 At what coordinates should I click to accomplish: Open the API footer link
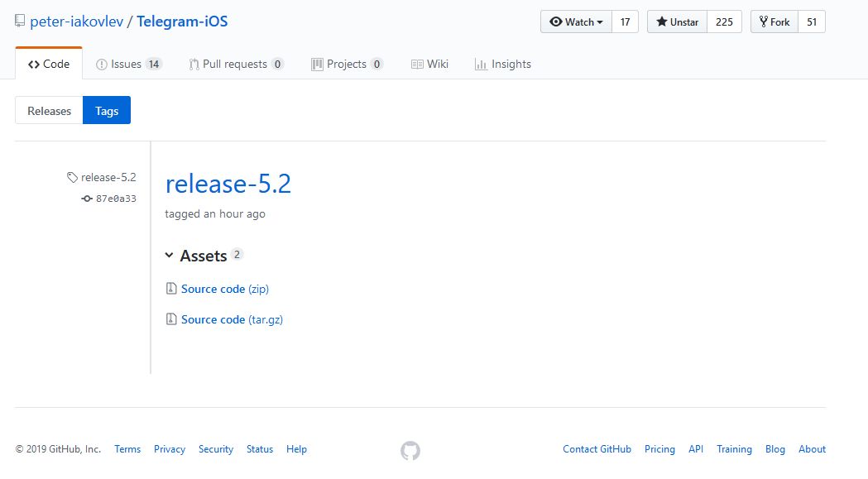tap(696, 449)
